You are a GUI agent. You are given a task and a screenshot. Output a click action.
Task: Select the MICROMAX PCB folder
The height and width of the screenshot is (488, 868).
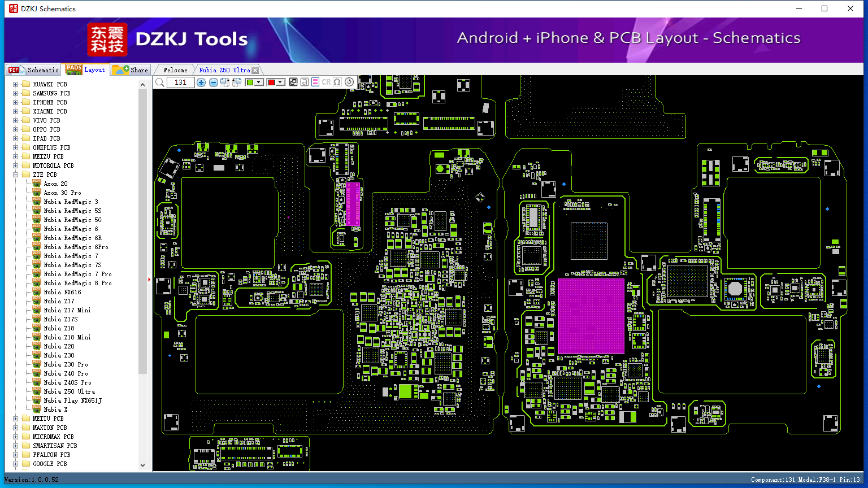pos(53,437)
